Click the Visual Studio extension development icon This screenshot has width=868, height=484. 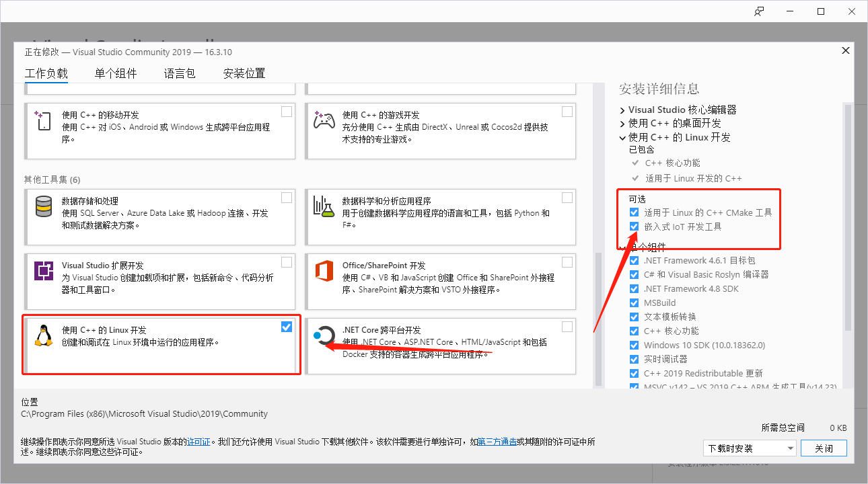[44, 271]
